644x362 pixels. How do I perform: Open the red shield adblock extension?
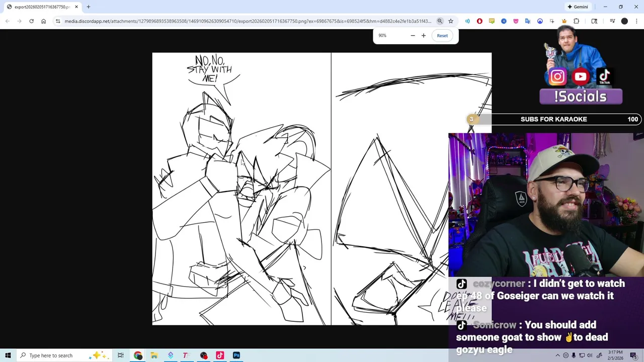(x=479, y=21)
